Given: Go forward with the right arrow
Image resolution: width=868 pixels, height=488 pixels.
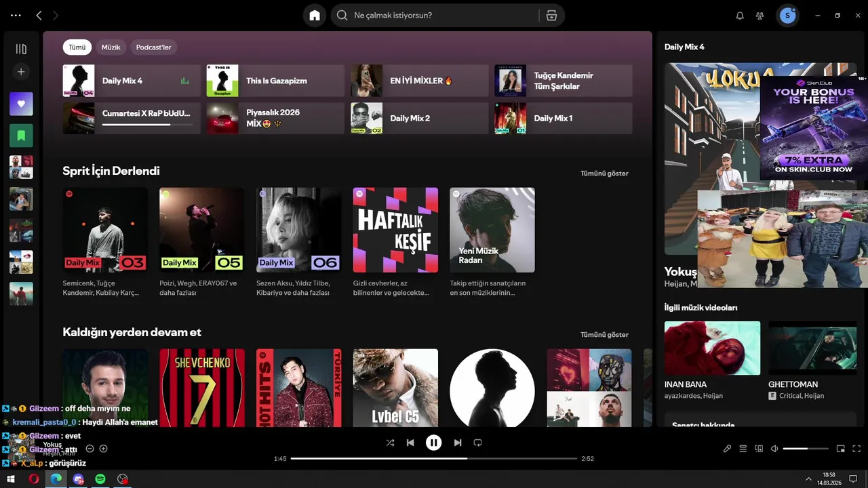Looking at the screenshot, I should click(x=56, y=15).
